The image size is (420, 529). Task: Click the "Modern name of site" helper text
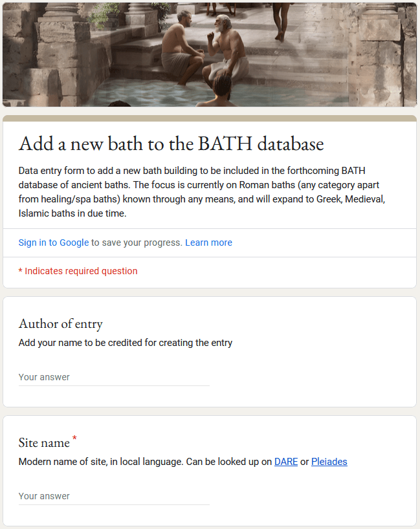pos(144,462)
